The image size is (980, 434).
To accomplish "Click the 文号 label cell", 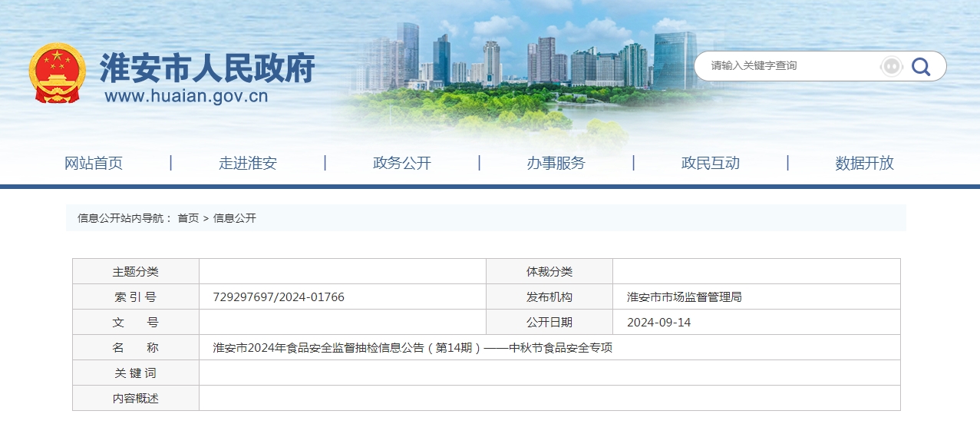I will point(136,323).
